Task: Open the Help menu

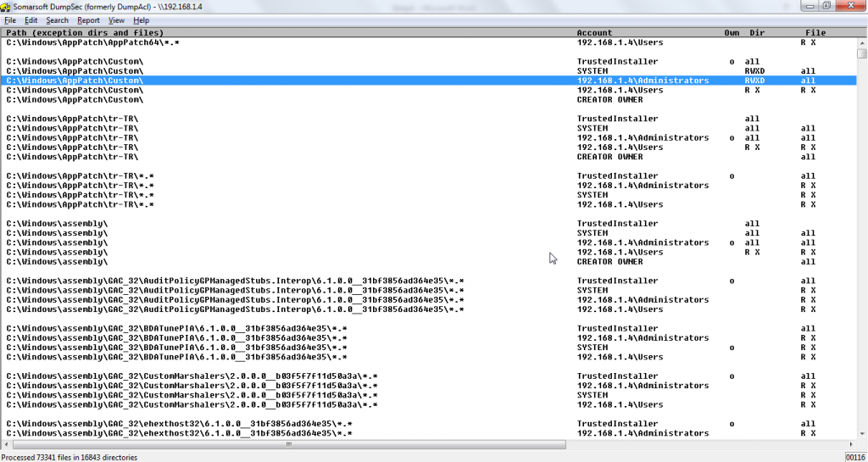Action: click(x=142, y=20)
